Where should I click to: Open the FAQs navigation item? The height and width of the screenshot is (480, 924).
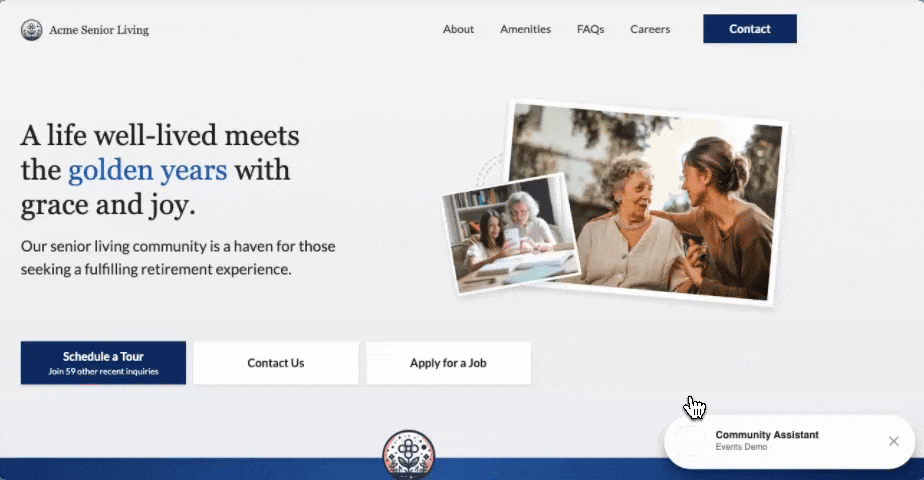[x=590, y=29]
